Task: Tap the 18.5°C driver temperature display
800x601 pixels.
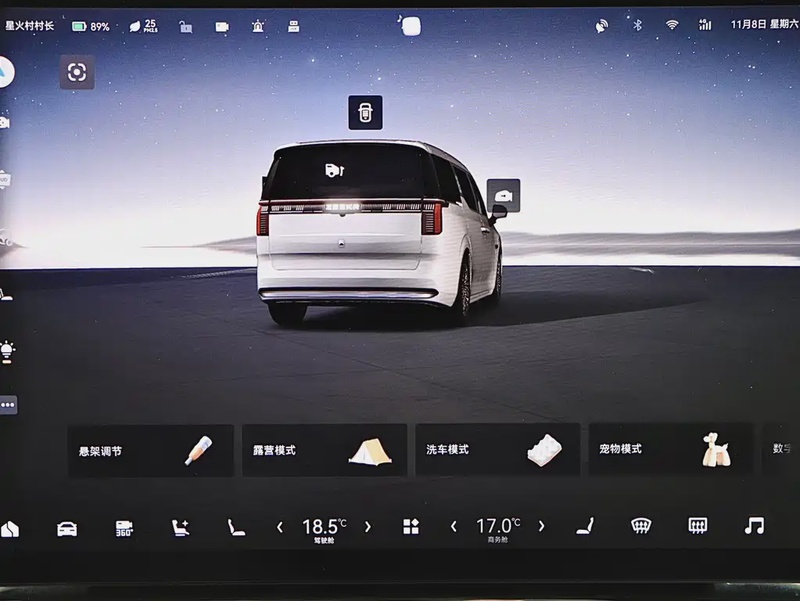Action: [324, 526]
